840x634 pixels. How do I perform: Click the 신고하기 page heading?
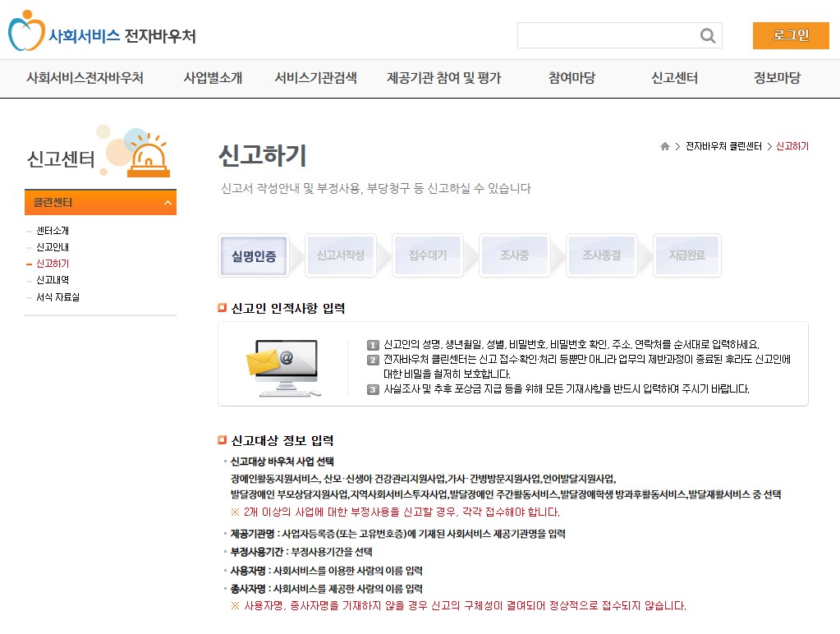click(x=263, y=155)
